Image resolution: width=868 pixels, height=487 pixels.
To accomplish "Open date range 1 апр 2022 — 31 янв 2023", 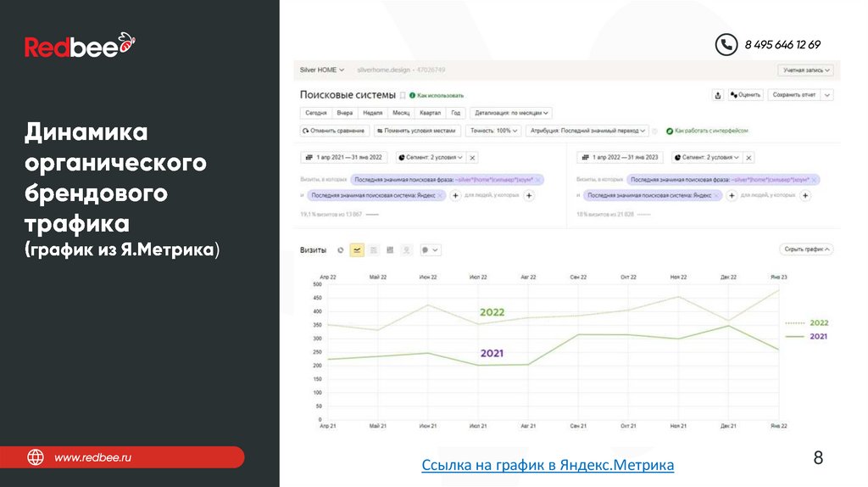I will point(620,158).
